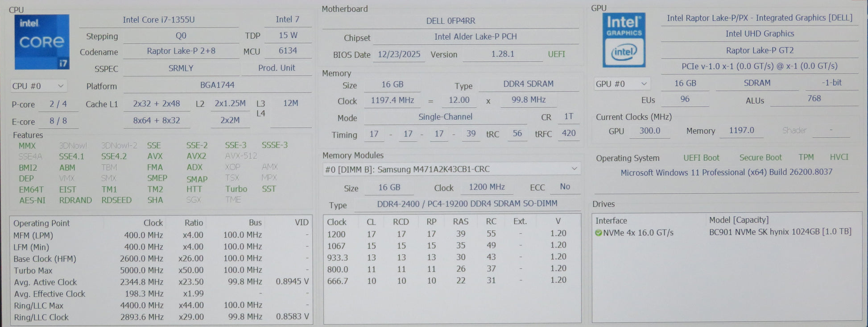This screenshot has width=868, height=327.
Task: Click the HVCI status label
Action: (839, 157)
